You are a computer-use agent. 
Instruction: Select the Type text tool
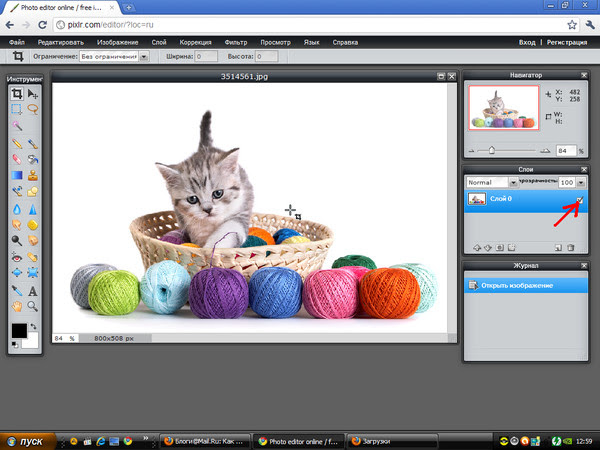coord(33,291)
